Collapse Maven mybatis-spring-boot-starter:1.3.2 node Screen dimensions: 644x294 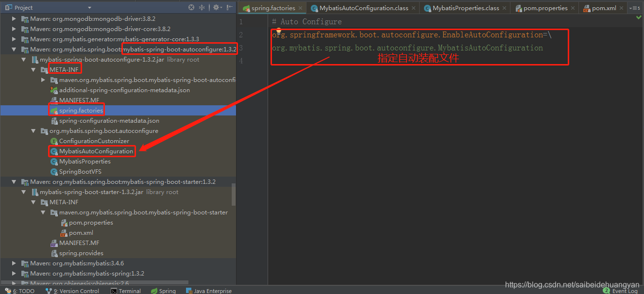pyautogui.click(x=14, y=182)
